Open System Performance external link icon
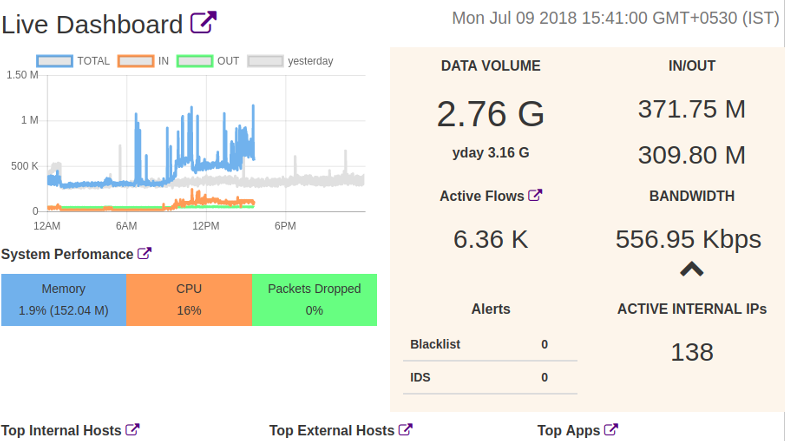 (144, 254)
